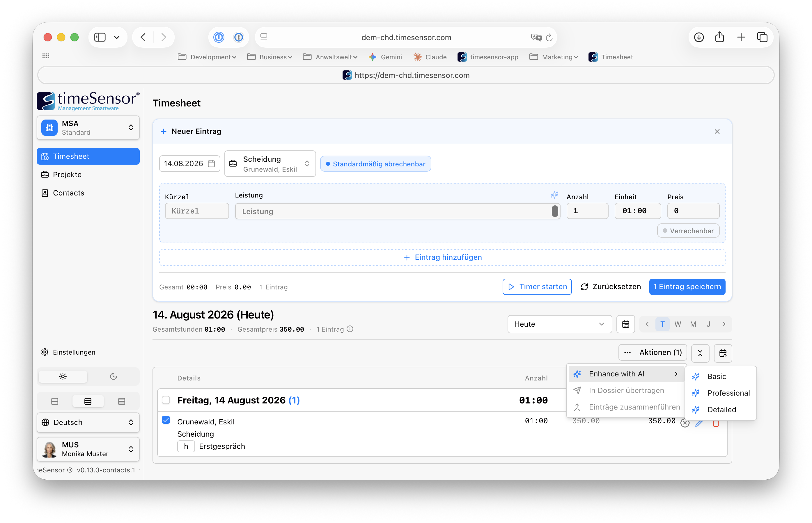This screenshot has width=812, height=523.
Task: Click the Kürzel input field
Action: tap(197, 211)
